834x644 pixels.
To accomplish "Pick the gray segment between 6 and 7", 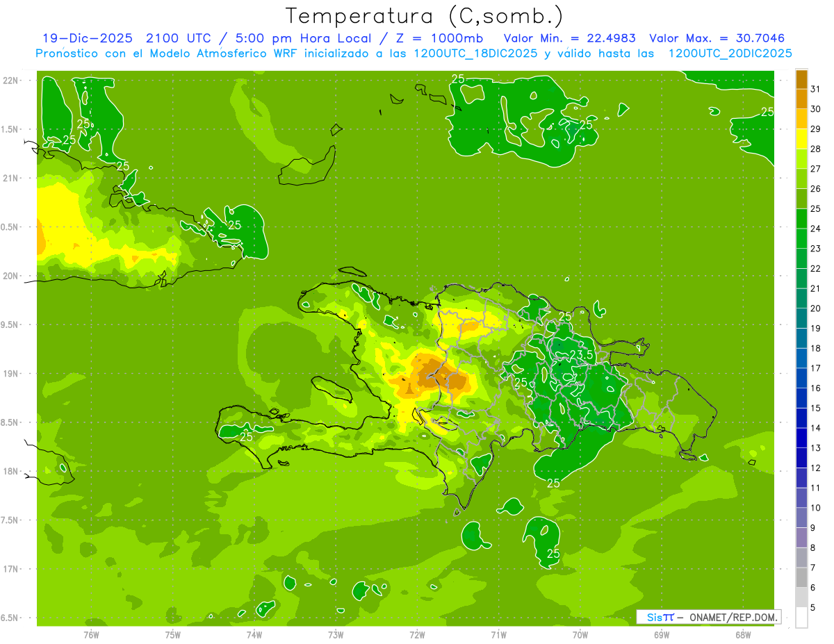I will pyautogui.click(x=801, y=578).
